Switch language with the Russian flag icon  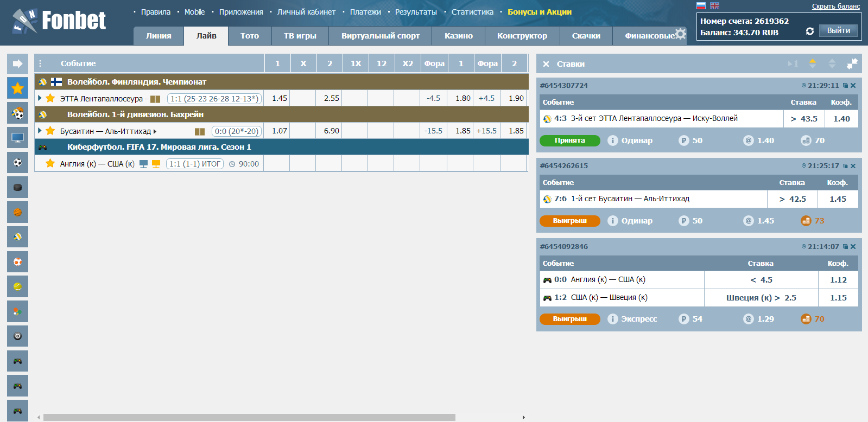(701, 5)
